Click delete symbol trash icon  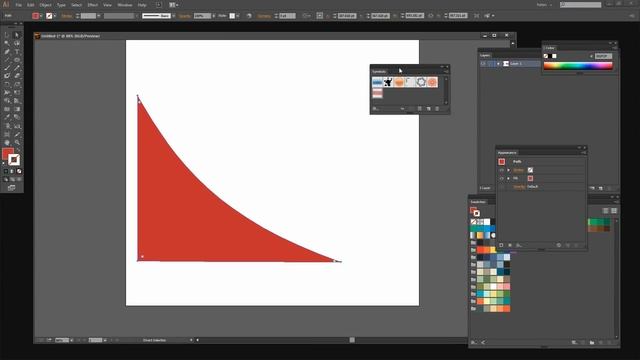click(437, 109)
